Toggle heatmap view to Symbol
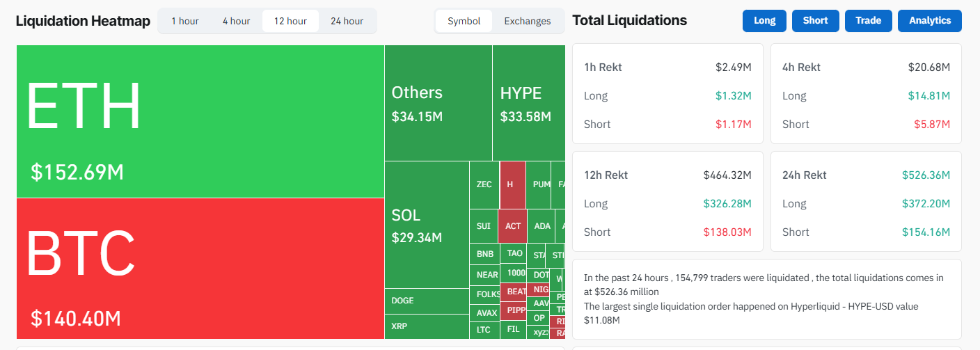 point(464,21)
